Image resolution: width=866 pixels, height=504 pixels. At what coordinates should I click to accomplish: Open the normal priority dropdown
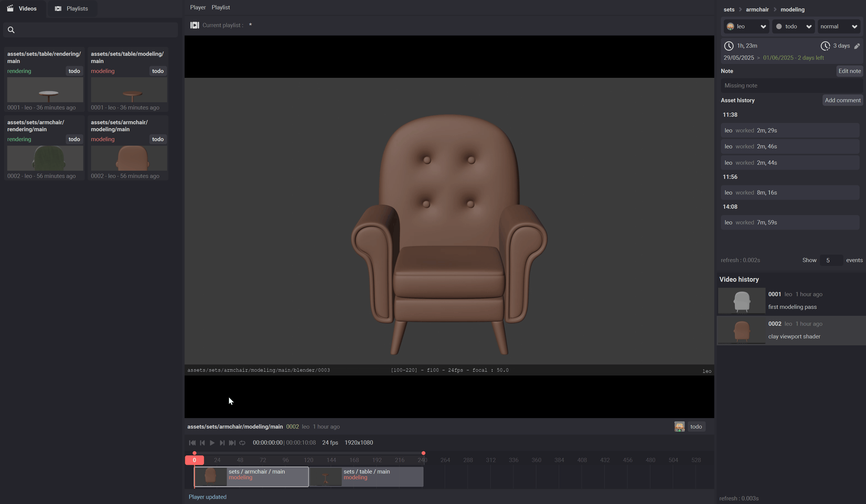[839, 27]
